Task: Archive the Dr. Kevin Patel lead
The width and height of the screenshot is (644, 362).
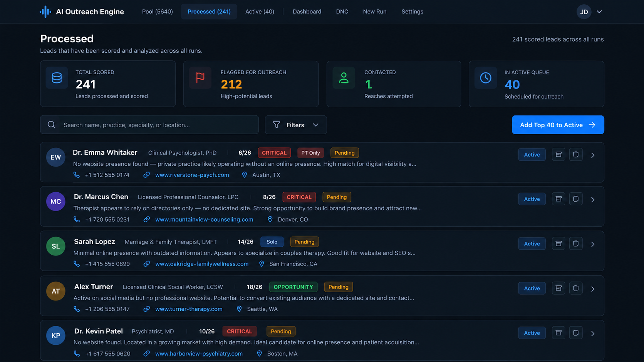Action: [x=558, y=333]
